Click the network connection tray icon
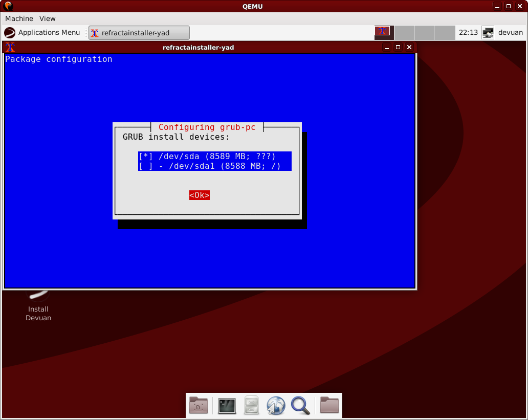This screenshot has height=420, width=528. (x=488, y=33)
